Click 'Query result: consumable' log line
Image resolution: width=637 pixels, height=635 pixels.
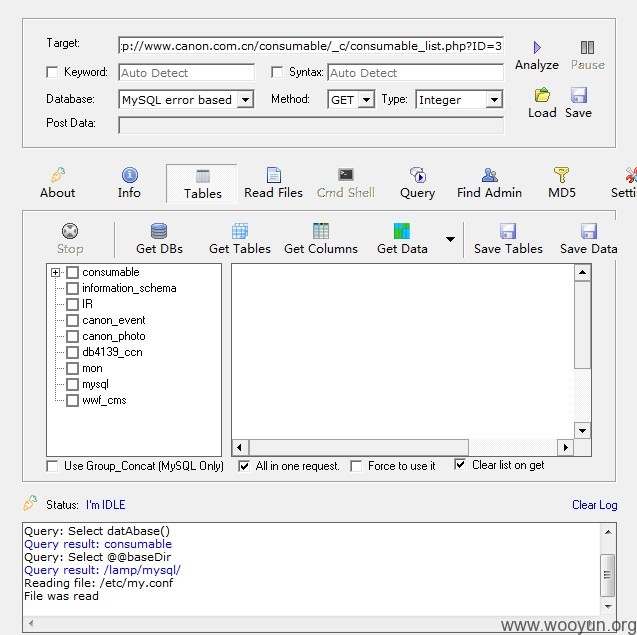pos(98,544)
